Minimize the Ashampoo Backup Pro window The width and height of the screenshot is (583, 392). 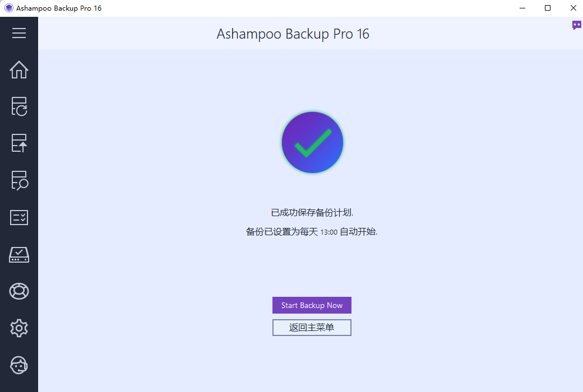point(522,8)
